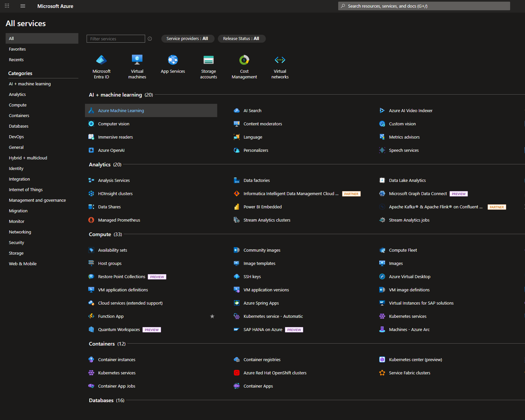Open the Storage accounts shortcut icon
This screenshot has width=525, height=420.
coord(209,60)
